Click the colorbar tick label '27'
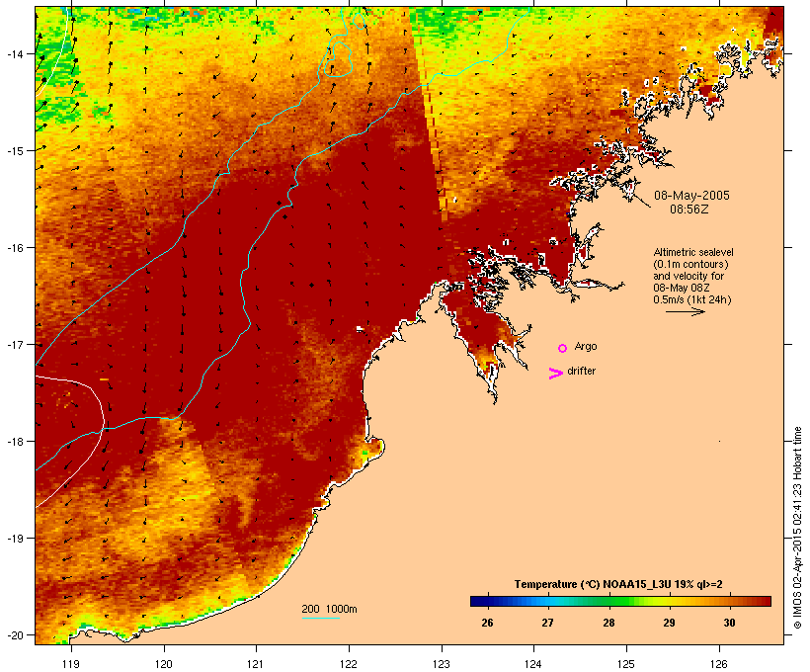 (x=547, y=623)
